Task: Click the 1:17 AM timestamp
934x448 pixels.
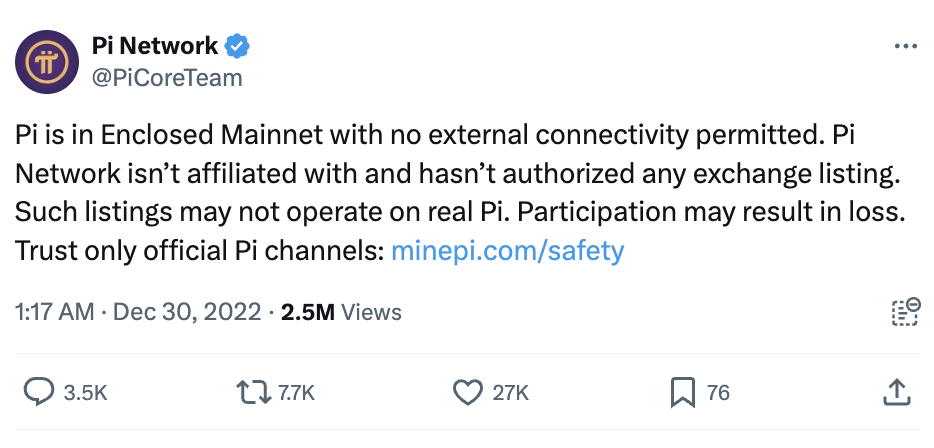Action: 54,312
